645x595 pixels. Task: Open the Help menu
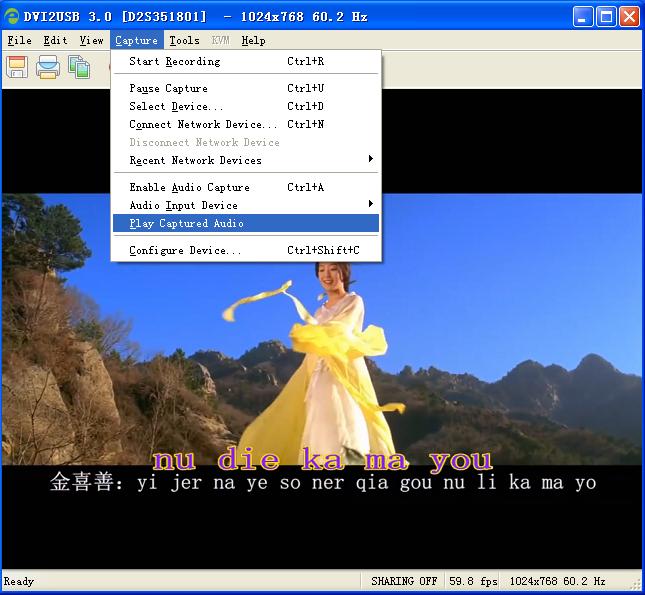(x=253, y=41)
